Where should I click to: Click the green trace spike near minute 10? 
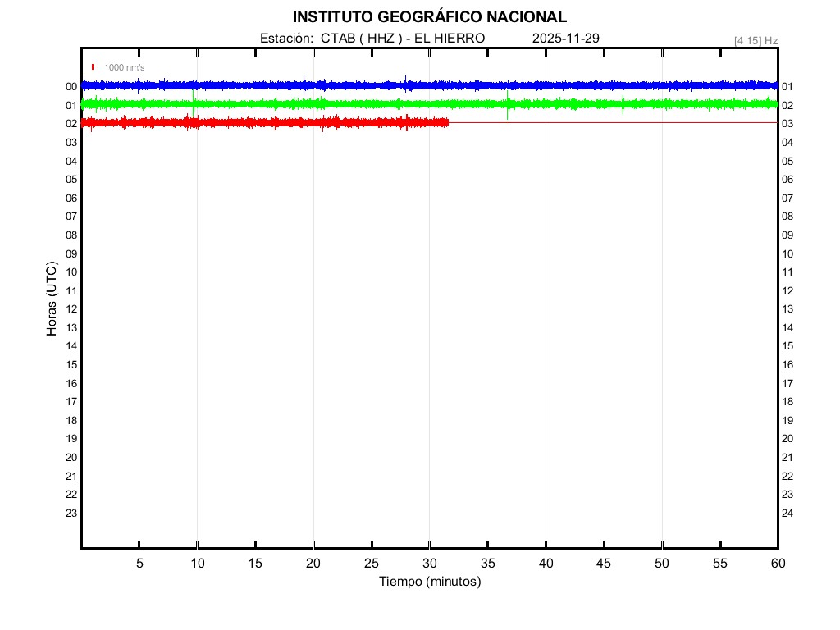(x=194, y=102)
